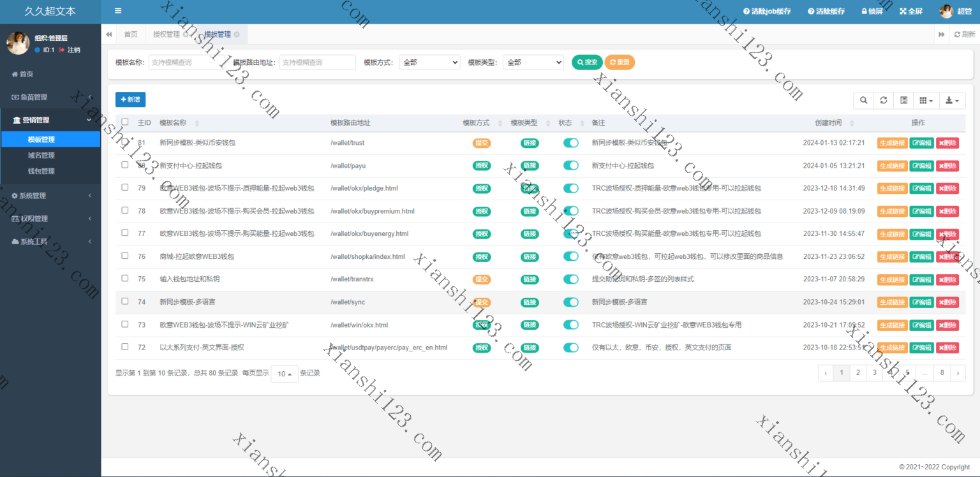Click 清除job缓存 in the top bar
This screenshot has height=477, width=980.
pos(767,11)
